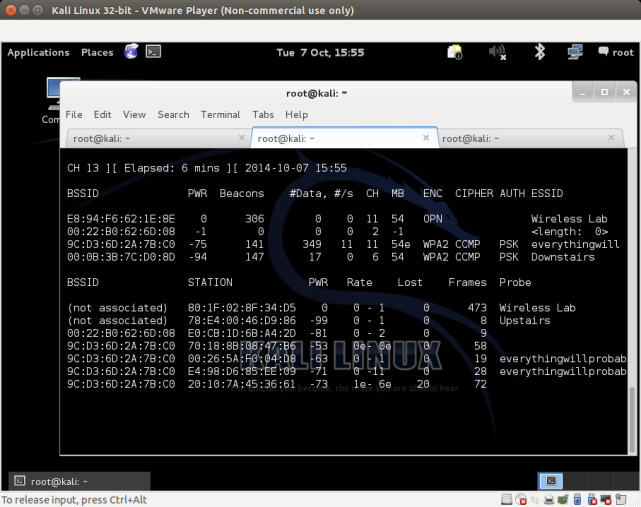The width and height of the screenshot is (641, 507).
Task: Open the Computer desktop icon
Action: coord(52,100)
